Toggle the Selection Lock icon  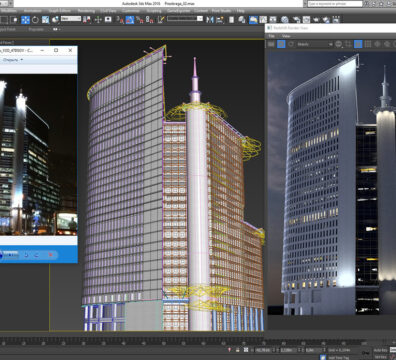(x=237, y=350)
